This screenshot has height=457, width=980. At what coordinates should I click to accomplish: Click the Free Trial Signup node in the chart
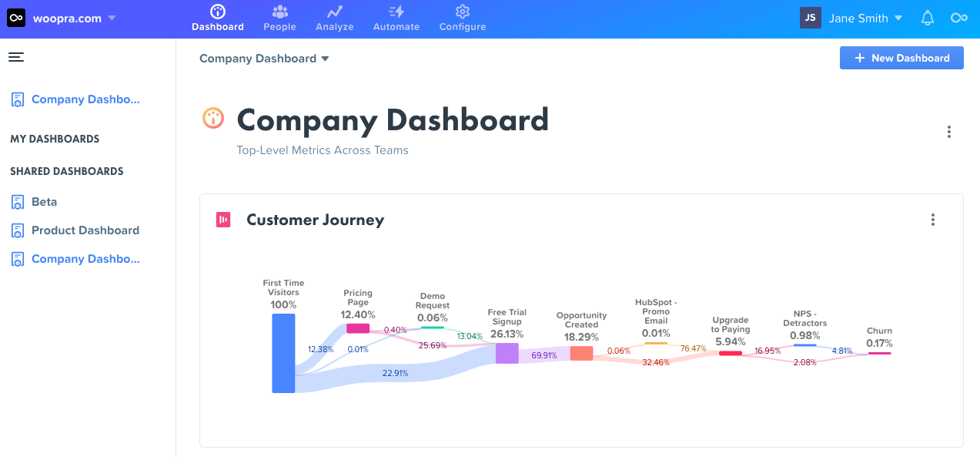[506, 353]
